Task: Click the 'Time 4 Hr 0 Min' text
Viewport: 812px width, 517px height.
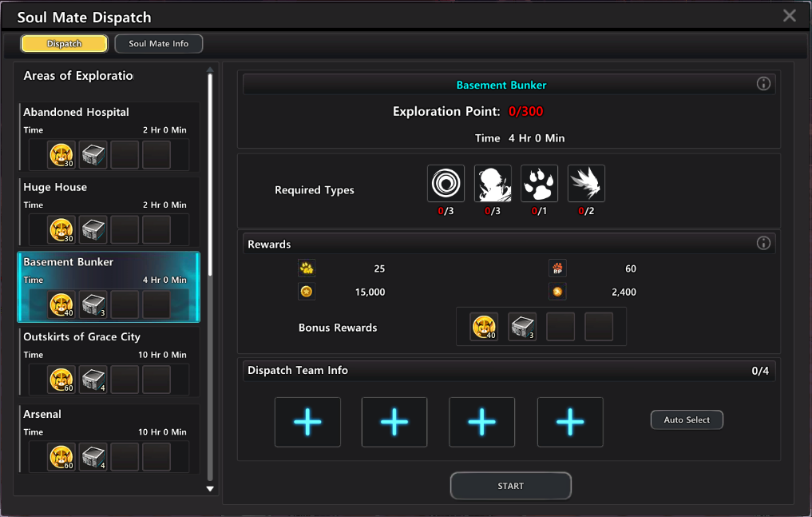Action: click(520, 138)
